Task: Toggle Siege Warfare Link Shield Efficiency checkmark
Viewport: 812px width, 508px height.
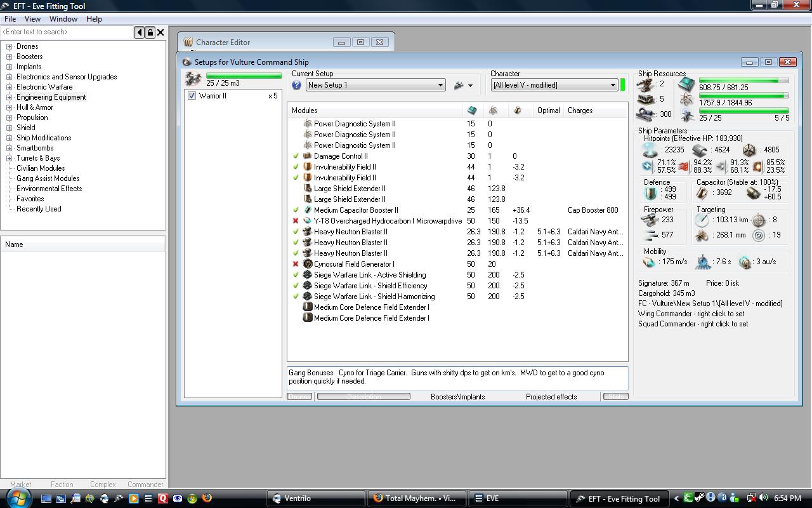Action: coord(296,286)
